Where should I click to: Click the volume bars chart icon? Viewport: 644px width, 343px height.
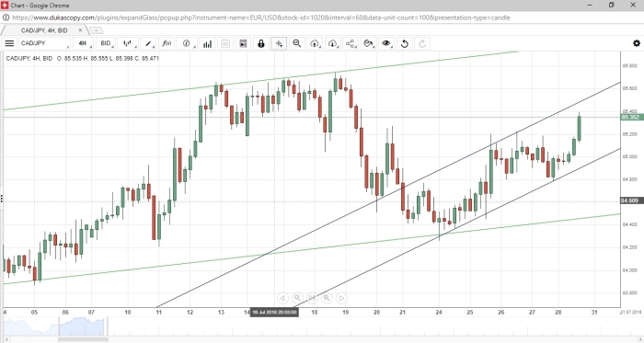click(x=207, y=43)
